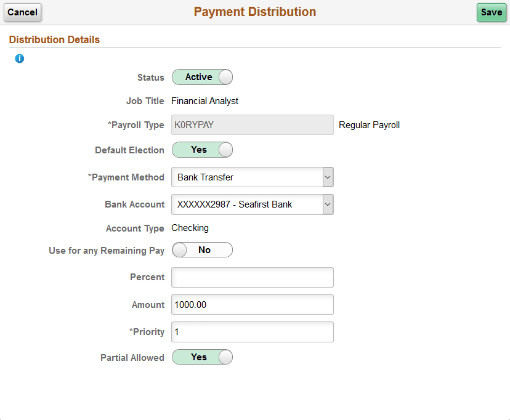
Task: Set Default Election to No
Action: [202, 150]
